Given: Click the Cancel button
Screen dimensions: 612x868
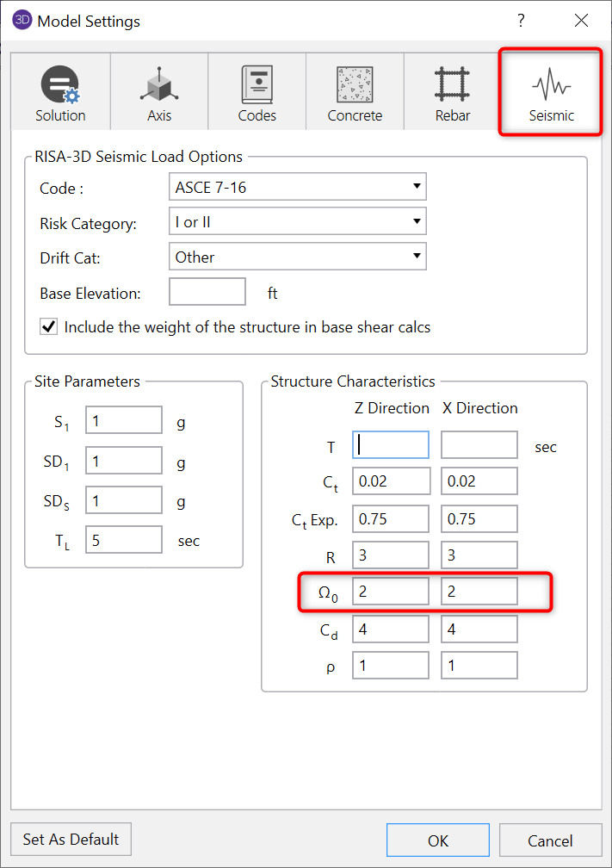Looking at the screenshot, I should 549,840.
